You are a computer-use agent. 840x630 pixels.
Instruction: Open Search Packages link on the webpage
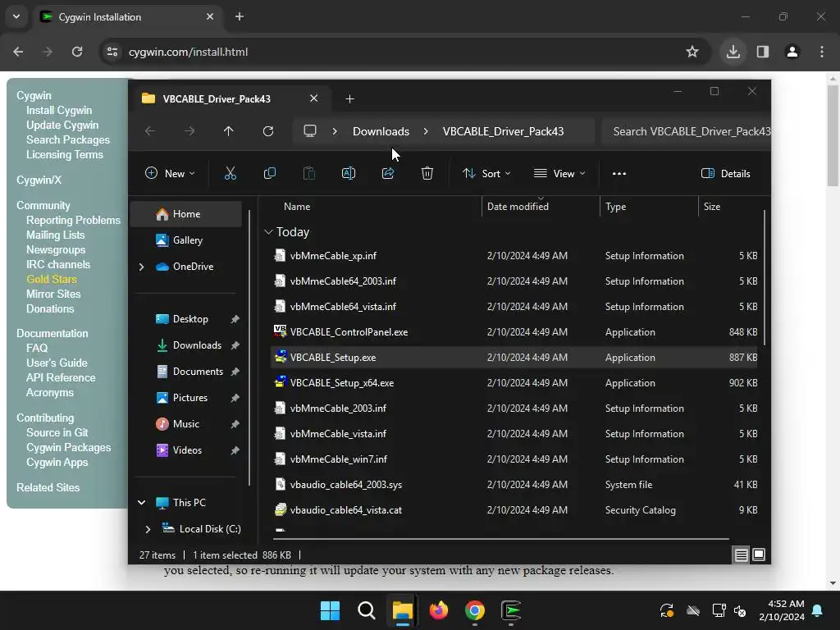point(68,139)
